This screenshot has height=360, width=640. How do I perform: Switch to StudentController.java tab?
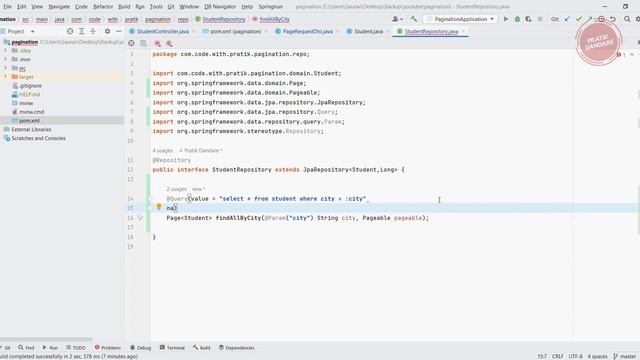(162, 31)
